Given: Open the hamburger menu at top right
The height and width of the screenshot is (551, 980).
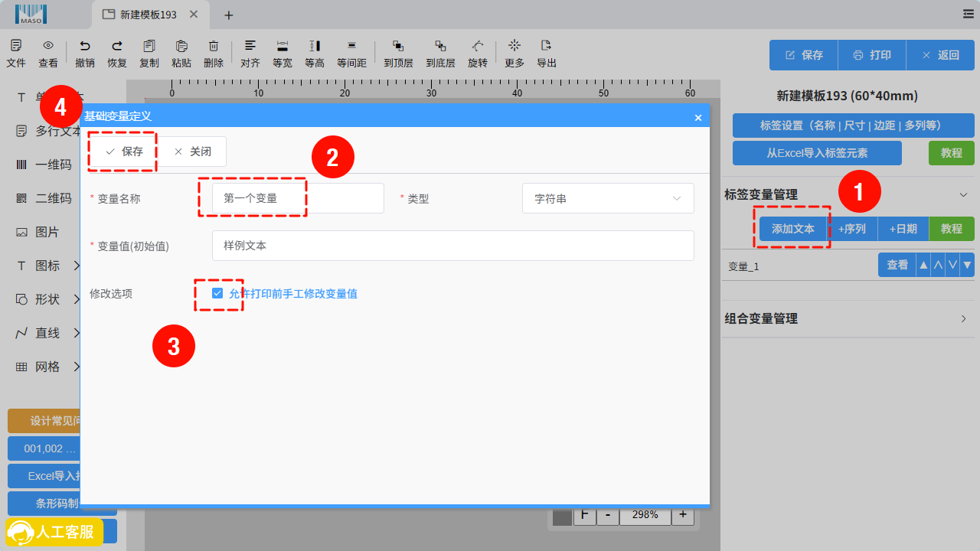Looking at the screenshot, I should 969,14.
